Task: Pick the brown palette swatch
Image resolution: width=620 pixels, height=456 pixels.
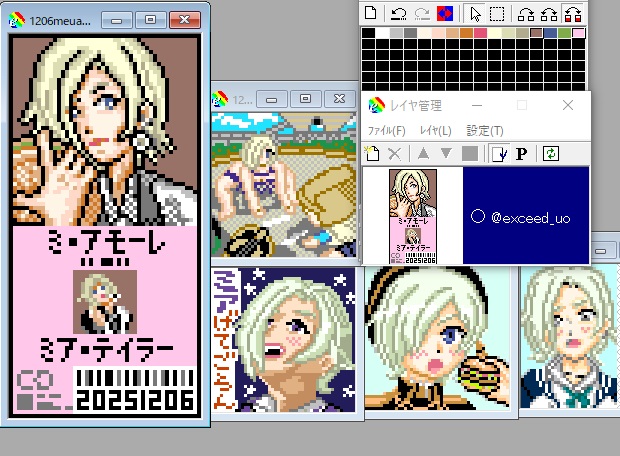Action: point(536,33)
